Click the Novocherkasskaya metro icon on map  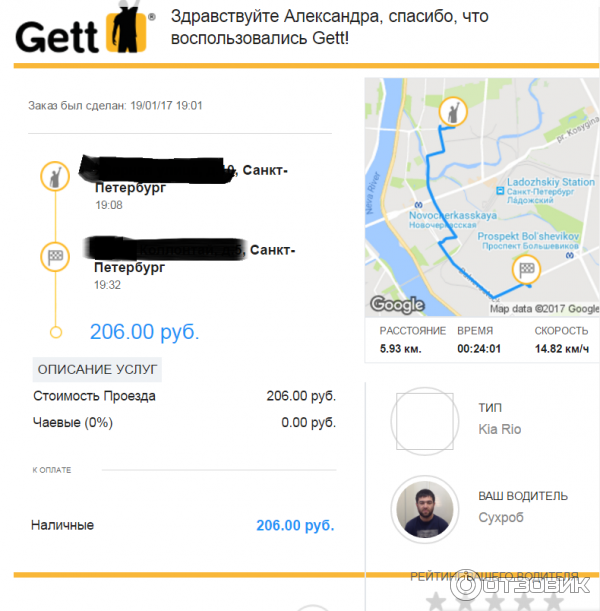tap(418, 205)
